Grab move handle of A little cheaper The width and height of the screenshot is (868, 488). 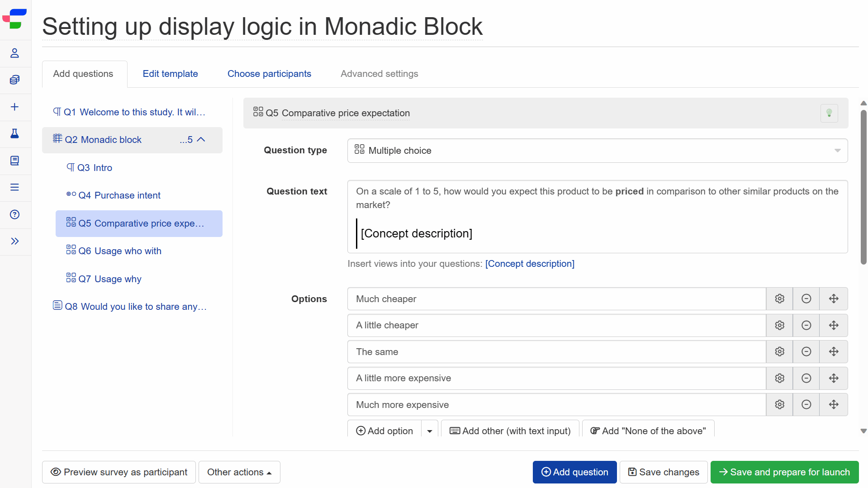(x=834, y=325)
